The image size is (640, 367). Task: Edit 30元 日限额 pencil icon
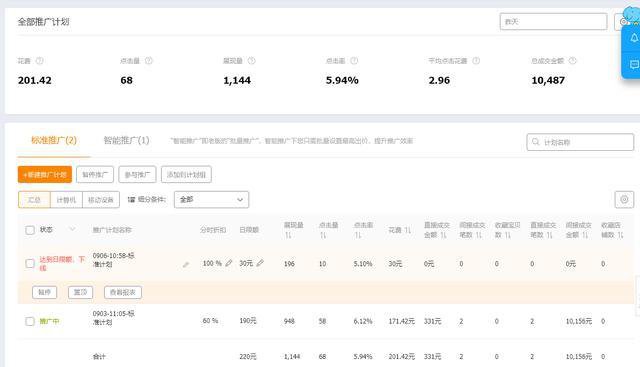[x=260, y=263]
